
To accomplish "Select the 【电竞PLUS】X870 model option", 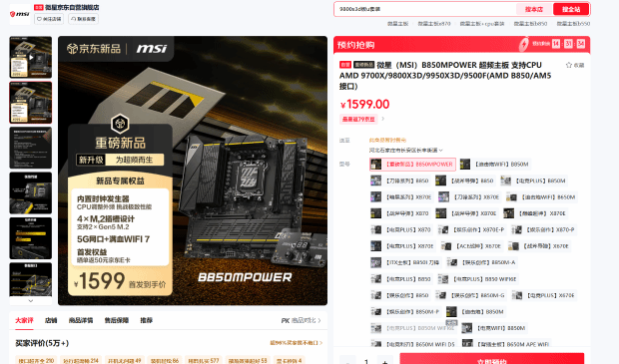I will pos(401,229).
